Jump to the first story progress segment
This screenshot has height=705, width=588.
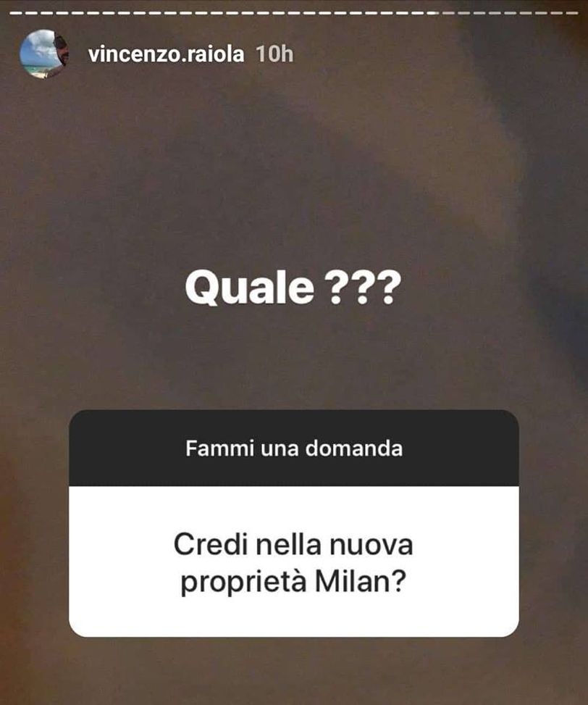tap(16, 13)
